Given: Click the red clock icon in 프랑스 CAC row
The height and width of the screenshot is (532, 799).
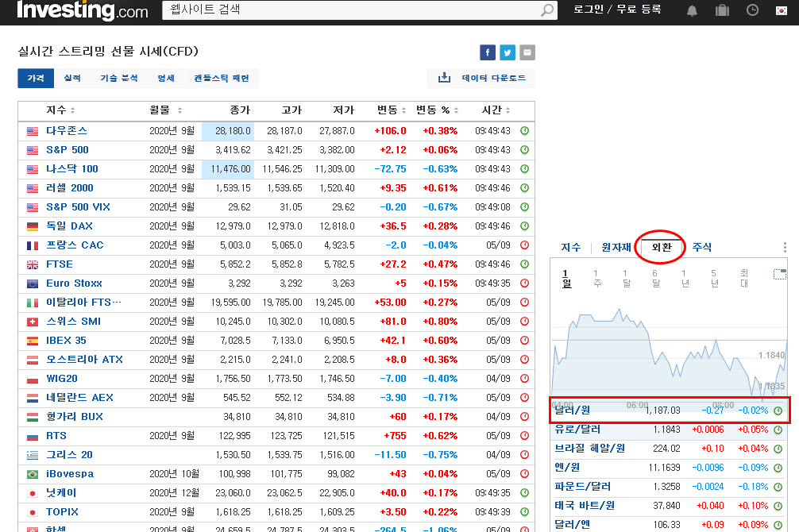Looking at the screenshot, I should (x=524, y=245).
